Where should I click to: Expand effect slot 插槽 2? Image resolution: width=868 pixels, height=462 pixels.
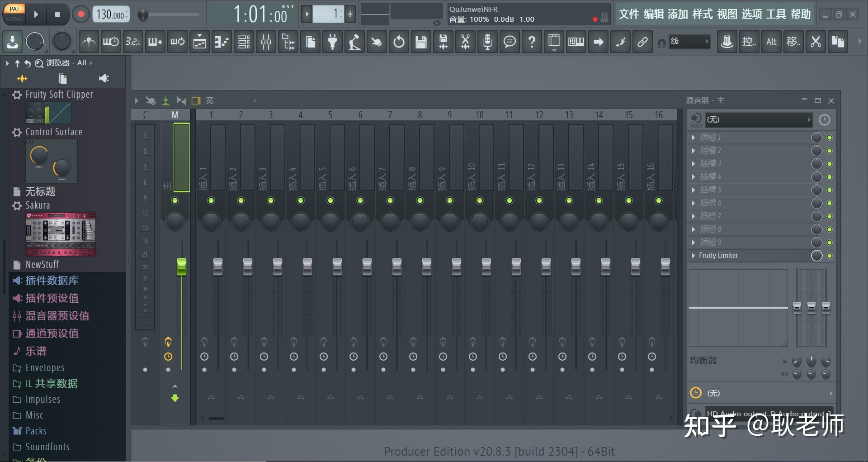pos(693,150)
